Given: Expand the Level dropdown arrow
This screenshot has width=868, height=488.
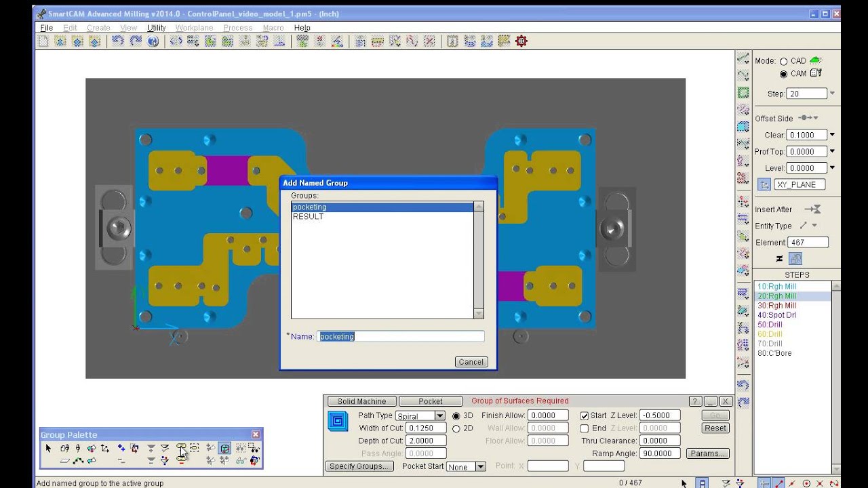Looking at the screenshot, I should tap(832, 167).
